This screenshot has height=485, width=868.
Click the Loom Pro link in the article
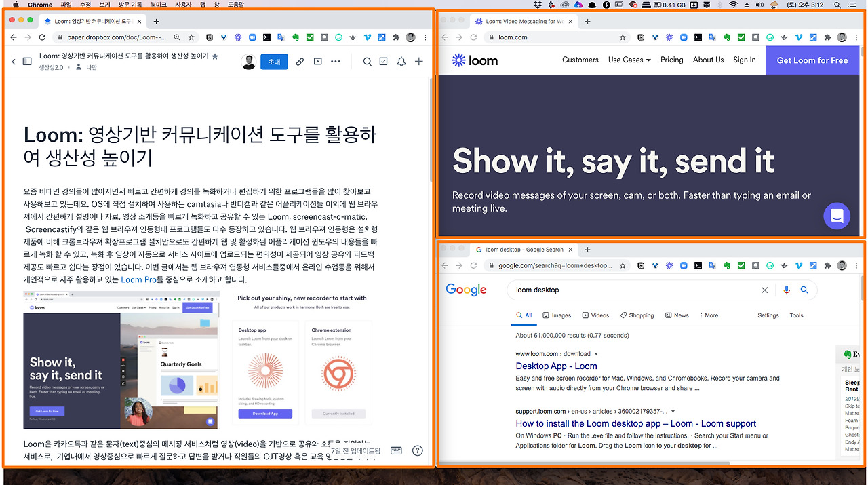[138, 279]
